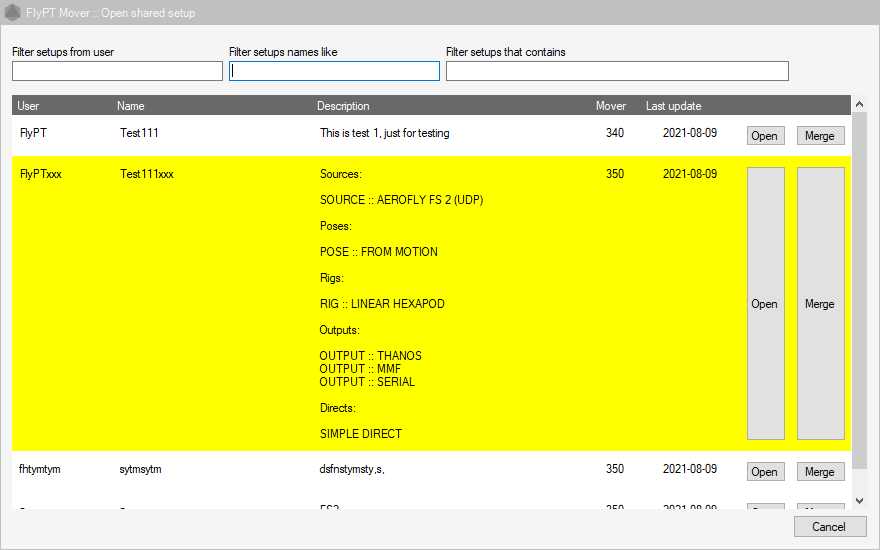Open the sytmsytm setup

point(765,472)
